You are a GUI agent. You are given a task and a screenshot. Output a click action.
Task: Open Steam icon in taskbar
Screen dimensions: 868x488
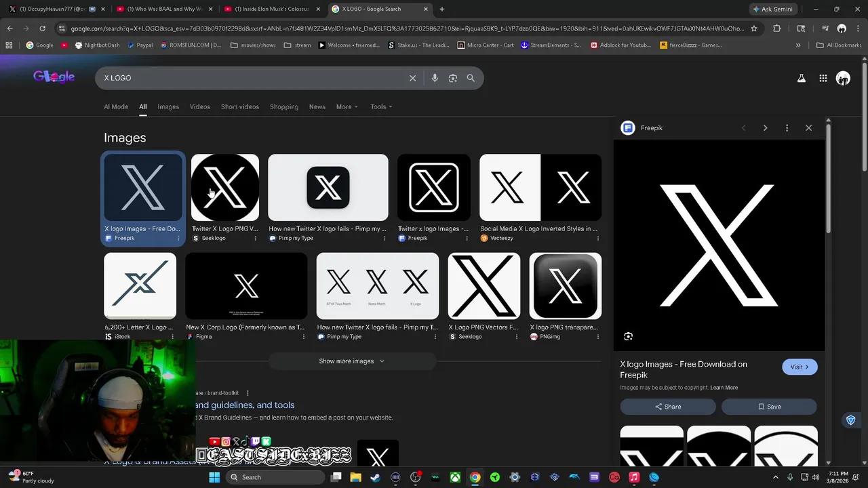375,477
